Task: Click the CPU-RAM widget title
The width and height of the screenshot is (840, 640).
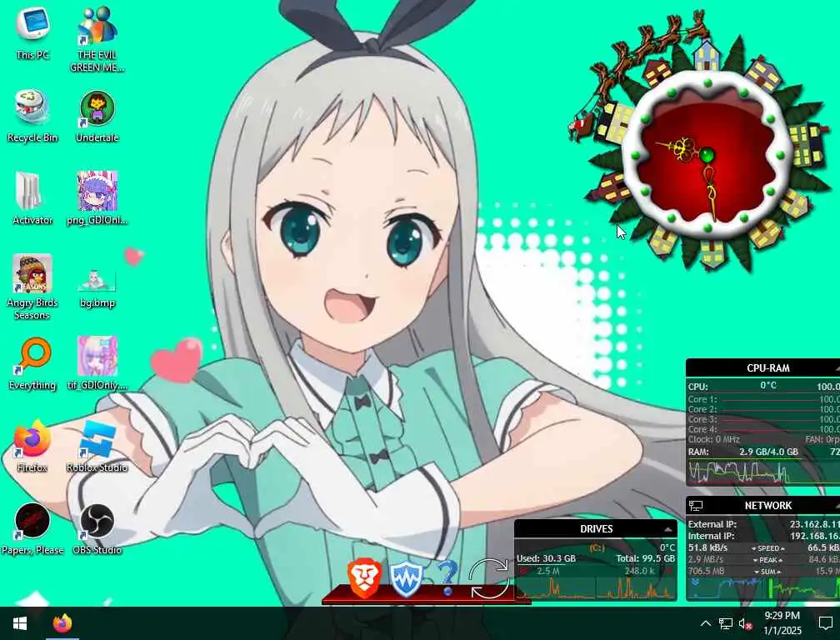Action: coord(768,368)
